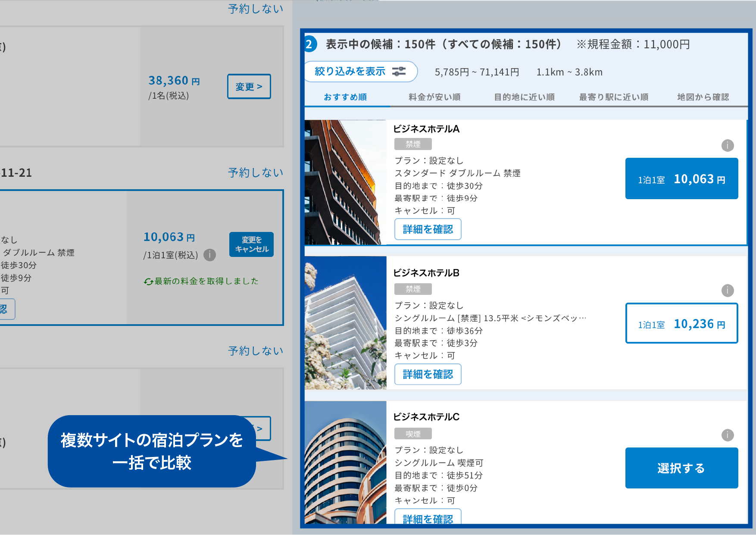756x535 pixels.
Task: Click the 禁煙 tag on ビジネスホテルA
Action: coord(413,144)
